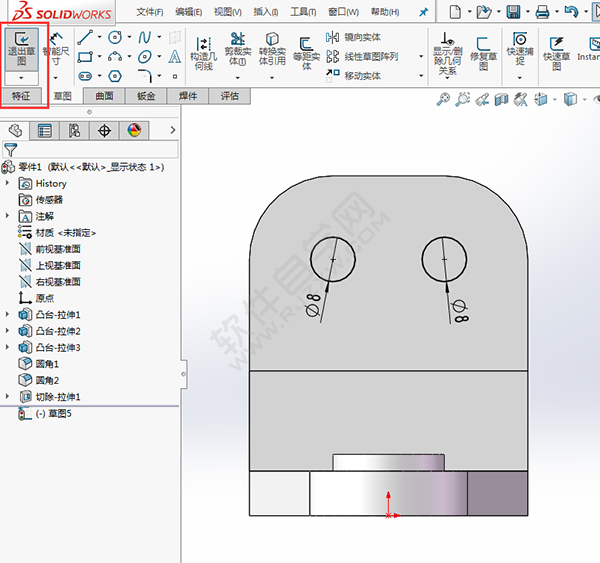This screenshot has height=563, width=600.
Task: Click Zoom to Fit in view toolbar
Action: (x=443, y=100)
